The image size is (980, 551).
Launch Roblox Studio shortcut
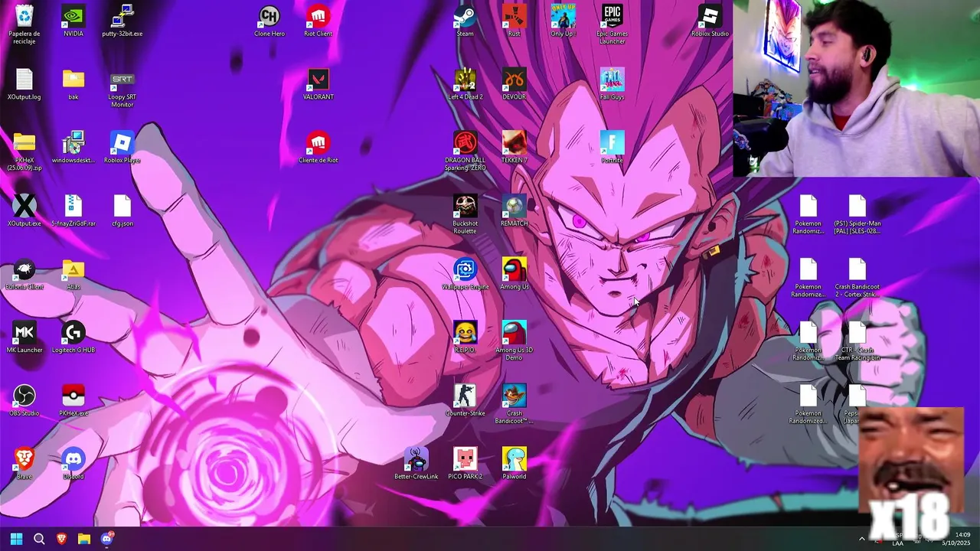[x=710, y=21]
